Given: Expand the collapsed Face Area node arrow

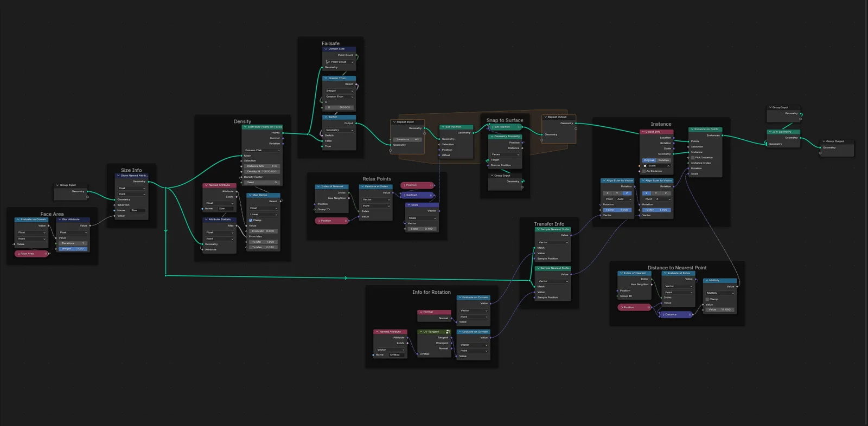Looking at the screenshot, I should pyautogui.click(x=19, y=254).
